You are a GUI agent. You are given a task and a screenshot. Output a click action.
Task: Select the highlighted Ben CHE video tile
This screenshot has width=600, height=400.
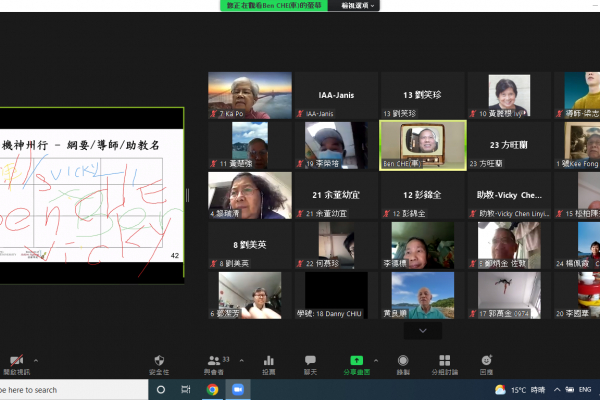[423, 145]
